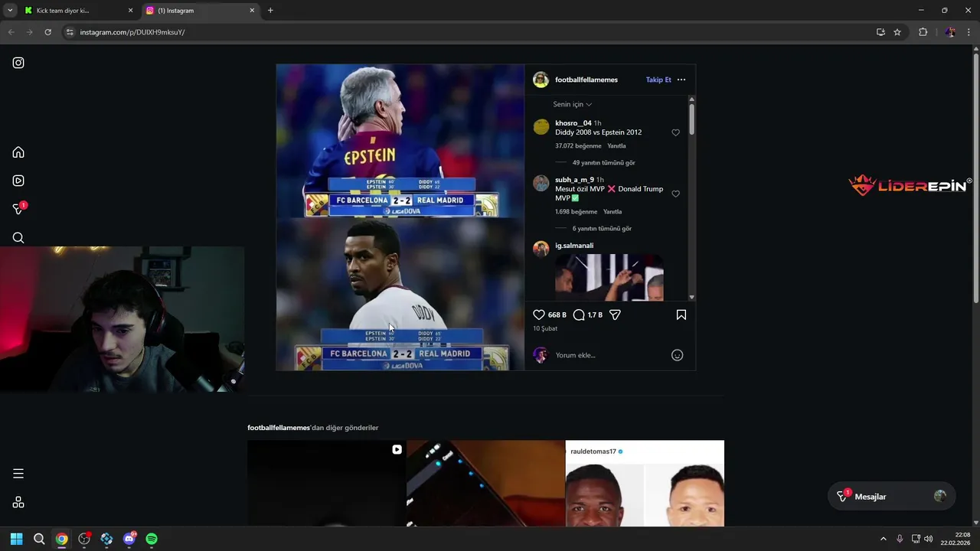
Task: View 37.072 beğenme on khosro__04 comment
Action: click(x=579, y=146)
